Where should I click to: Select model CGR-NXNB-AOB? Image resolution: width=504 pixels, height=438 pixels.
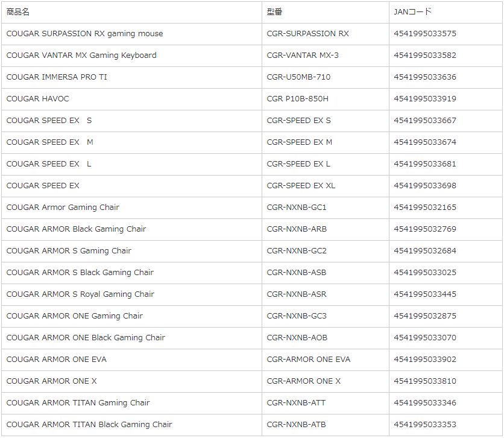tap(297, 338)
